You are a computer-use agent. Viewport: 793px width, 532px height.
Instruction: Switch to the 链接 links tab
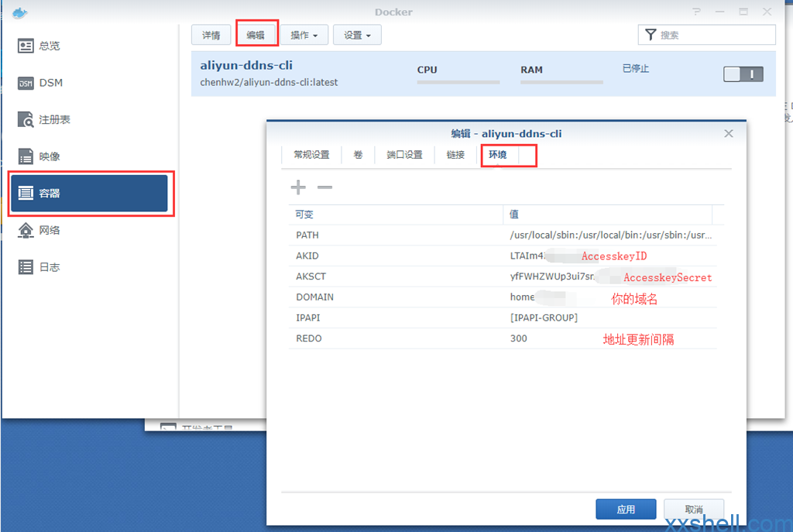coord(455,155)
